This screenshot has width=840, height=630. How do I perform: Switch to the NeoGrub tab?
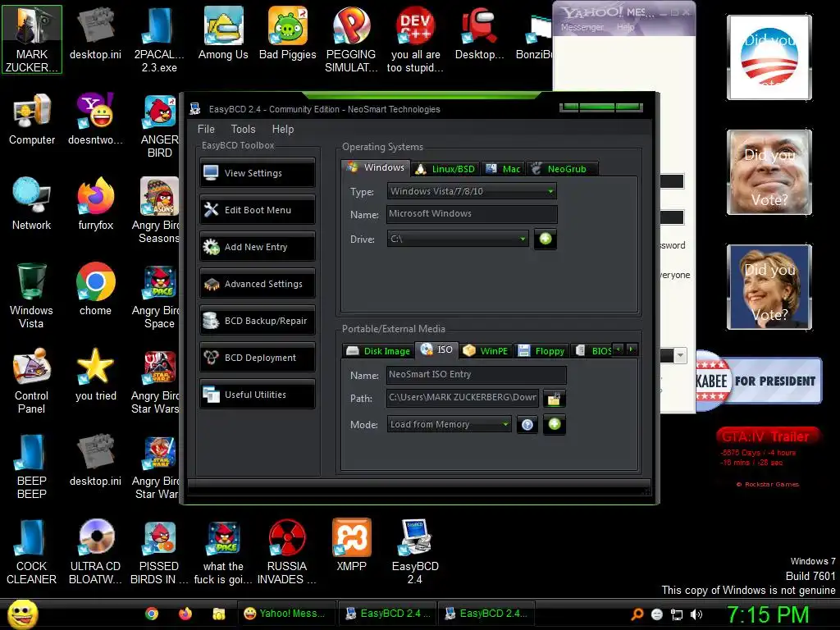point(561,169)
